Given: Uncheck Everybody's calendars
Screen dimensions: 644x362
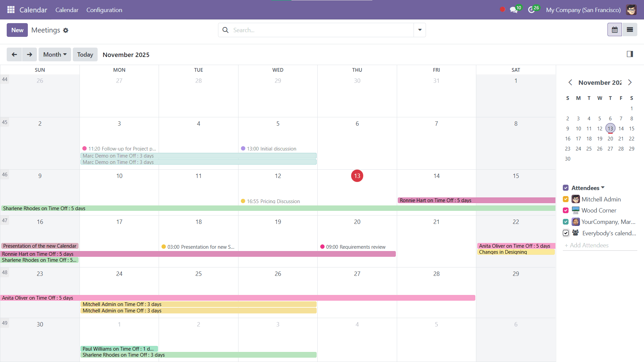Looking at the screenshot, I should 566,233.
